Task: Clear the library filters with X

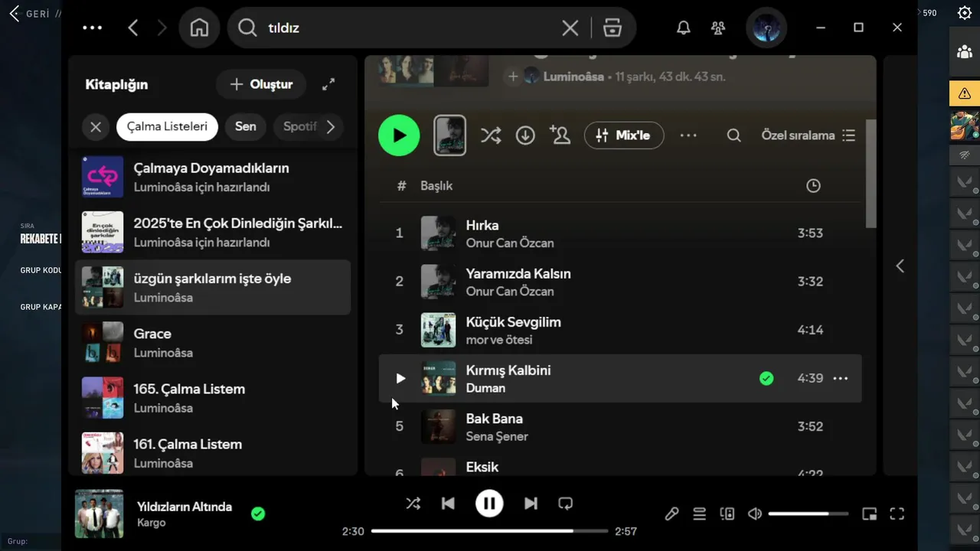Action: coord(96,127)
